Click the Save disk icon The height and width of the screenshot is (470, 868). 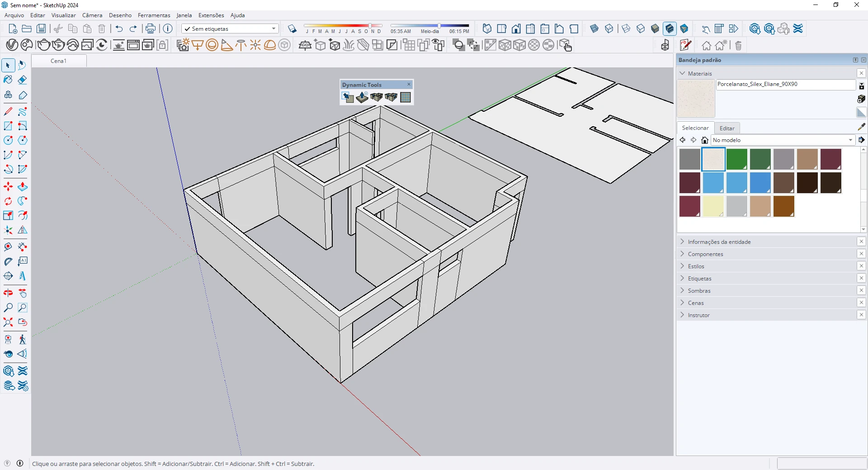[41, 28]
